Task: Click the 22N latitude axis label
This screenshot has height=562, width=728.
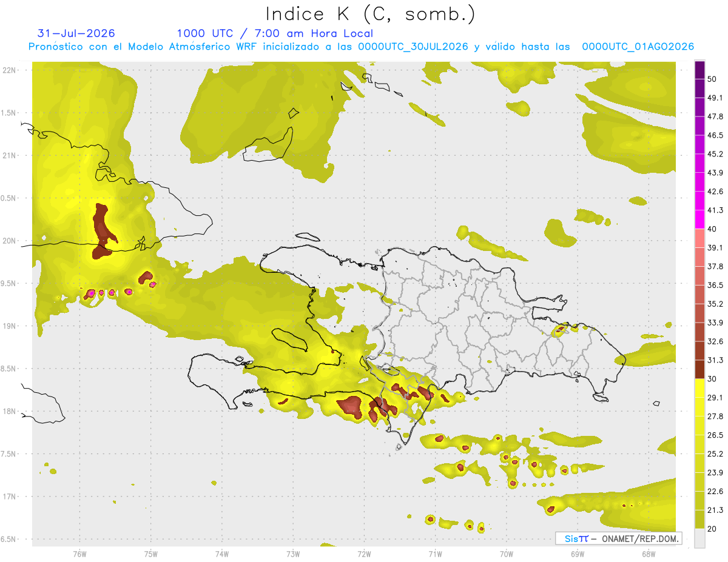Action: click(x=10, y=70)
